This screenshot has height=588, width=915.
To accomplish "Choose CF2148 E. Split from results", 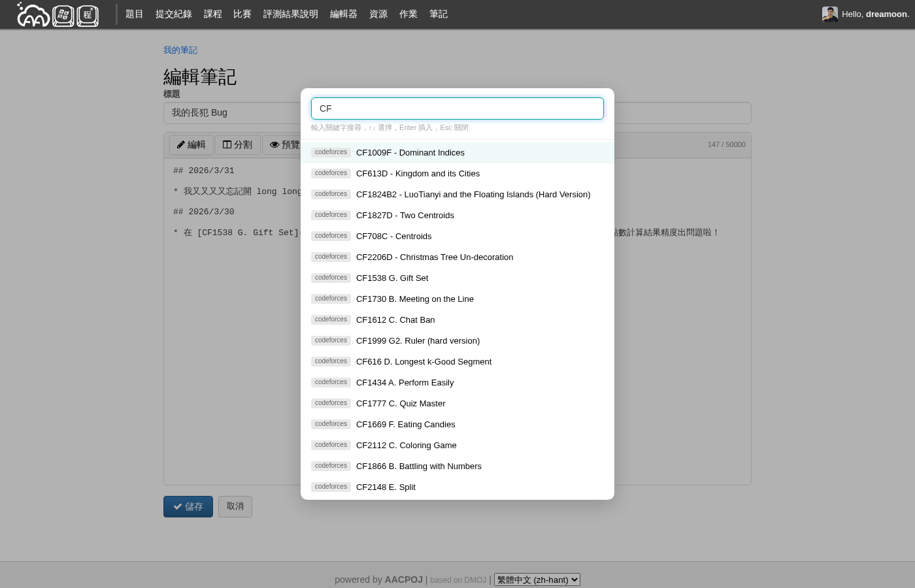I will pyautogui.click(x=386, y=487).
